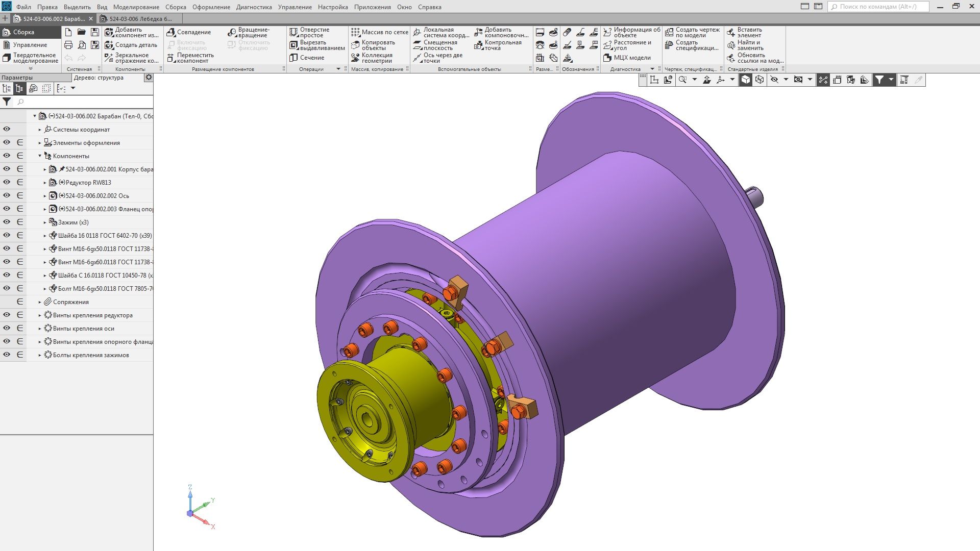The height and width of the screenshot is (551, 980).
Task: Expand Винты крепления редуктора group
Action: pos(40,315)
